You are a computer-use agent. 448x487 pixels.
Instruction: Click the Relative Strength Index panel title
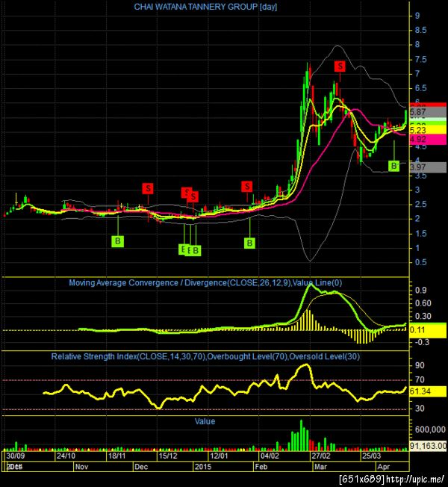(x=205, y=356)
